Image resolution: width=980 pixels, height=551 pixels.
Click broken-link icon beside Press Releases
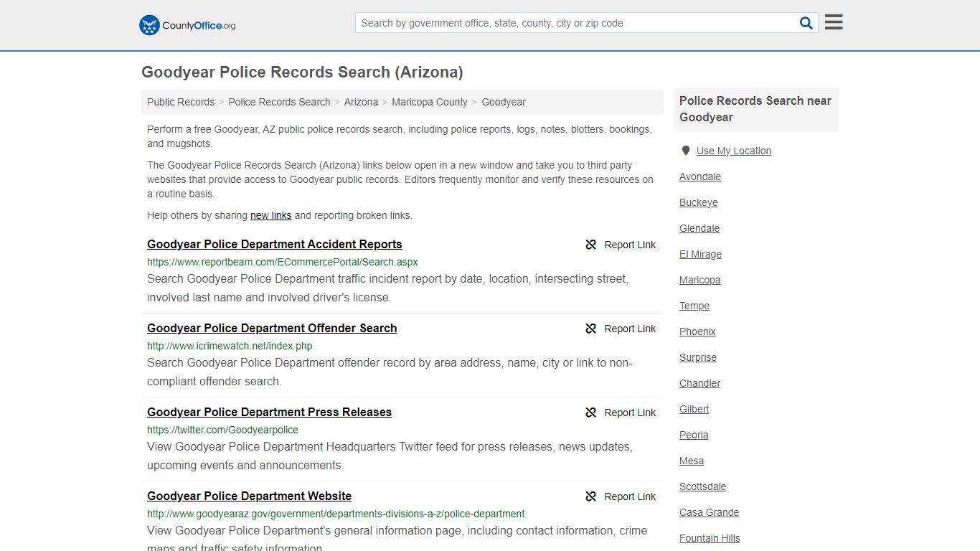pyautogui.click(x=591, y=413)
